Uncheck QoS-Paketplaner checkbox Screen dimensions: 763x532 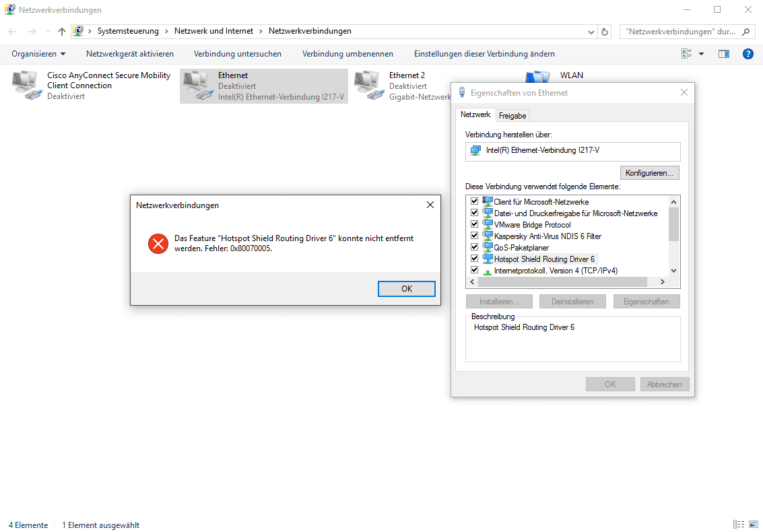click(x=475, y=246)
